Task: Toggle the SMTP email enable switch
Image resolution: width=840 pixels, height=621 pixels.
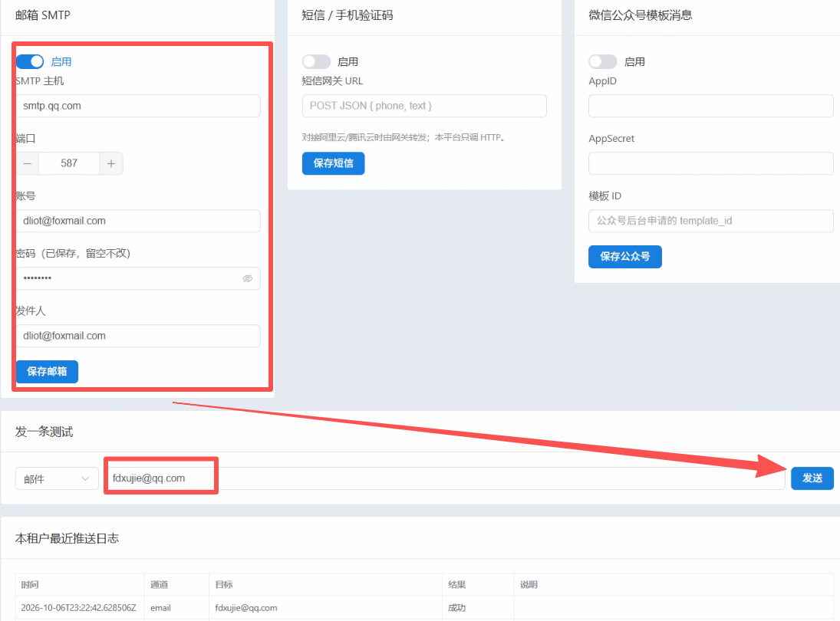Action: pyautogui.click(x=30, y=61)
